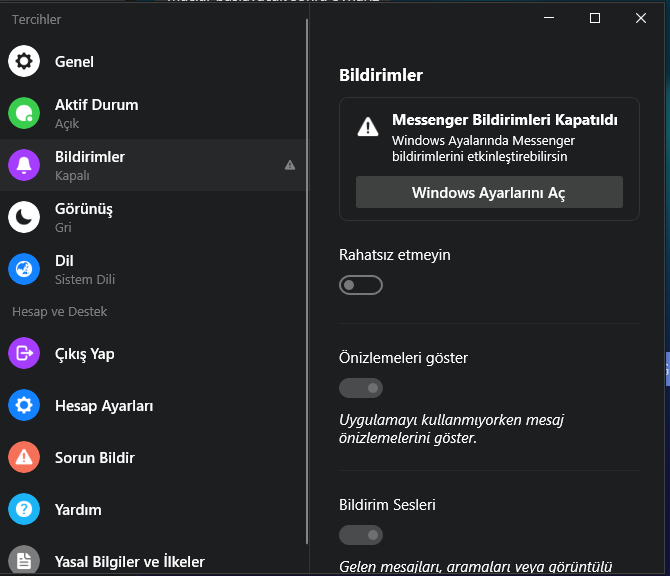670x576 pixels.
Task: Open the Dil language section
Action: click(153, 269)
